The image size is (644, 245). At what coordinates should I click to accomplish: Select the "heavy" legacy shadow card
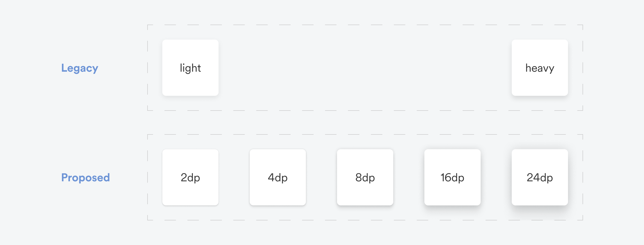point(539,68)
